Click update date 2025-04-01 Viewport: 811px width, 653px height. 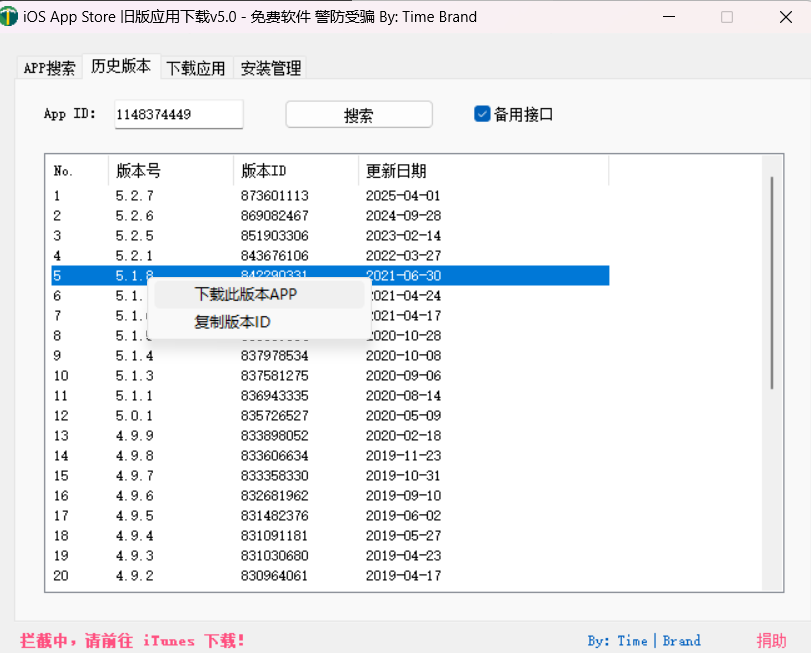click(x=403, y=196)
